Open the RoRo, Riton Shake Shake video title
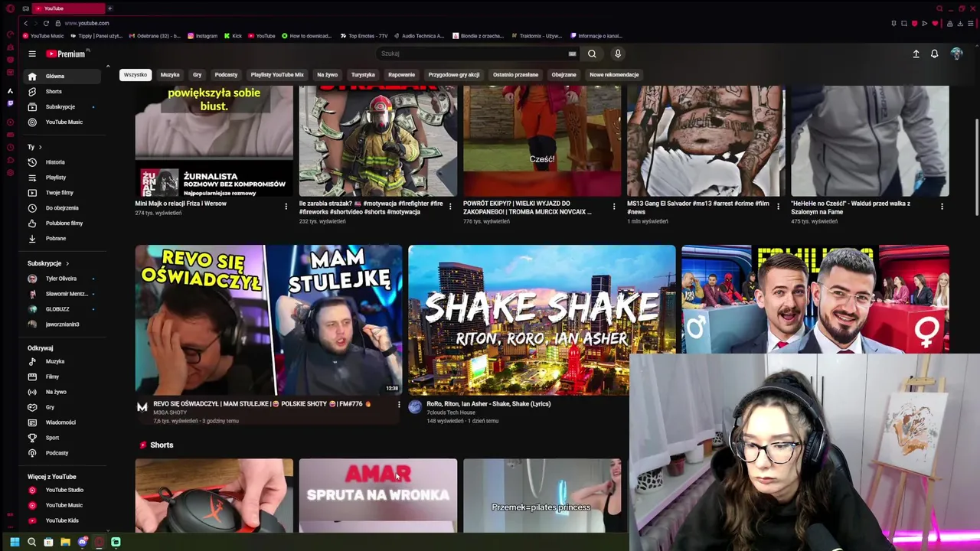The height and width of the screenshot is (551, 980). [488, 404]
